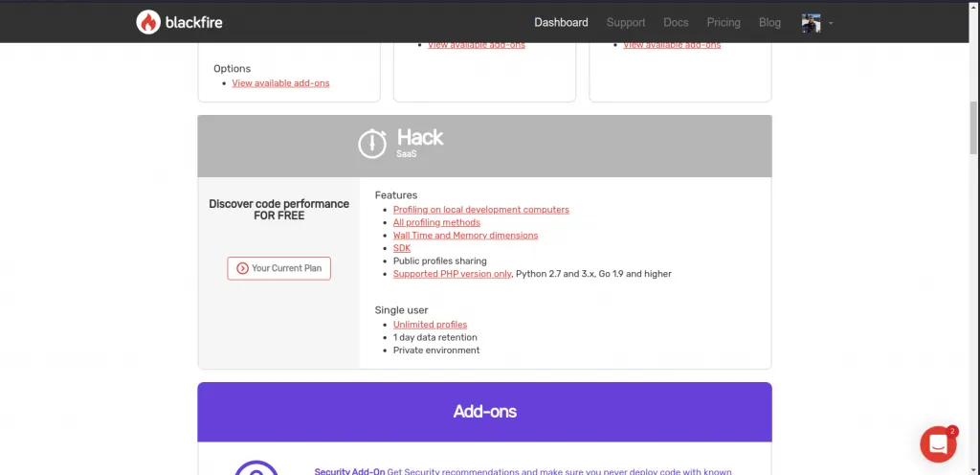Open the Docs page

pyautogui.click(x=676, y=22)
